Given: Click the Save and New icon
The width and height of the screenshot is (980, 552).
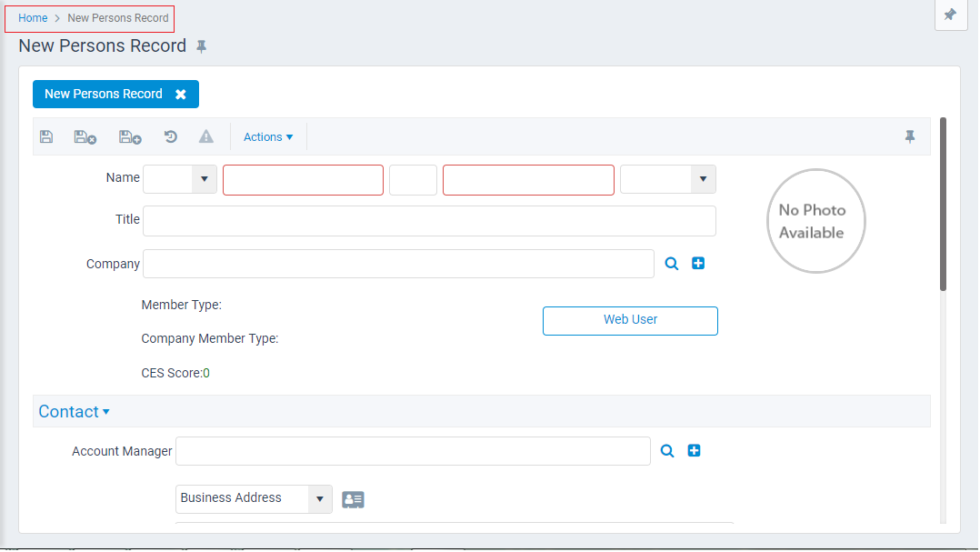Looking at the screenshot, I should [x=130, y=136].
